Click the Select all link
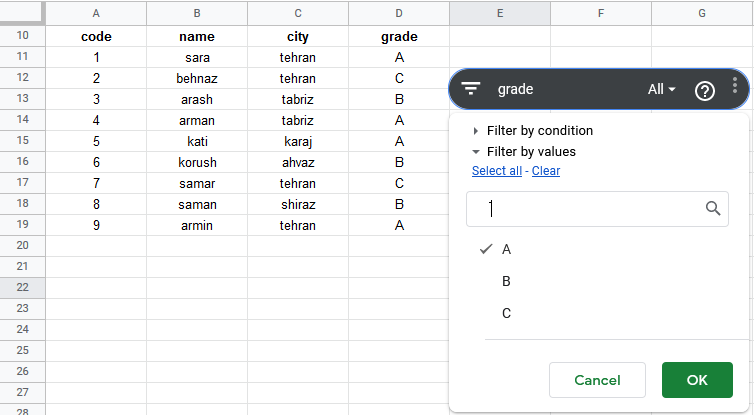The width and height of the screenshot is (754, 415). (x=497, y=171)
